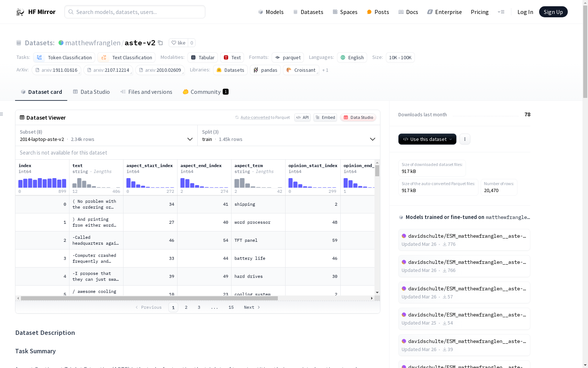This screenshot has height=368, width=588.
Task: Select the Tabular modality tag
Action: 202,57
